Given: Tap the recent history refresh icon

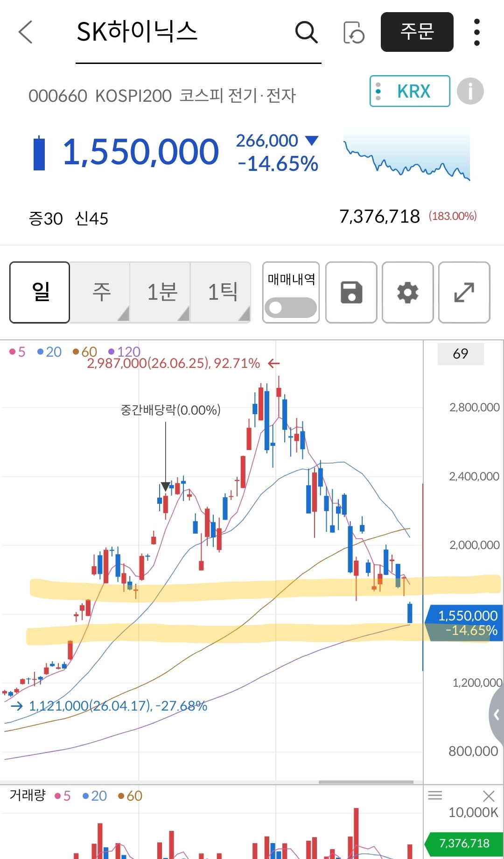Looking at the screenshot, I should pyautogui.click(x=353, y=32).
